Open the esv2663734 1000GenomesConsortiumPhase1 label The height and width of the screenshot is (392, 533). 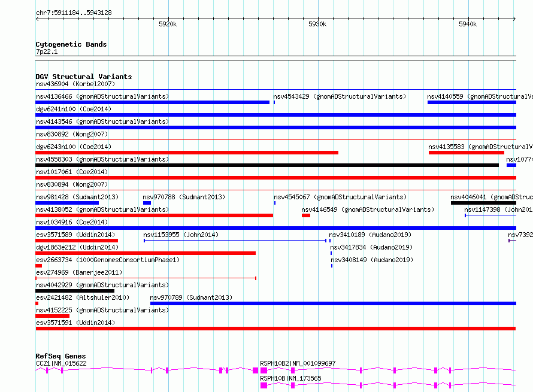[x=108, y=260]
